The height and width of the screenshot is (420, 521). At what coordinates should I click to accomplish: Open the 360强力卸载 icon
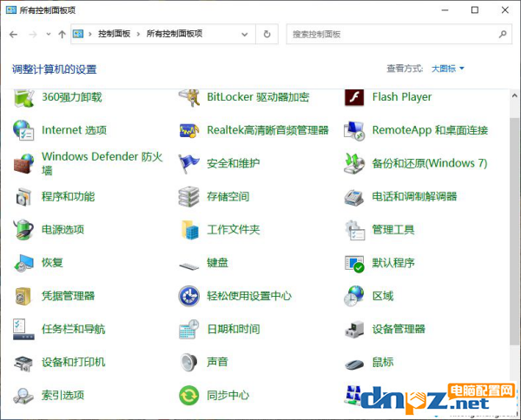point(23,98)
